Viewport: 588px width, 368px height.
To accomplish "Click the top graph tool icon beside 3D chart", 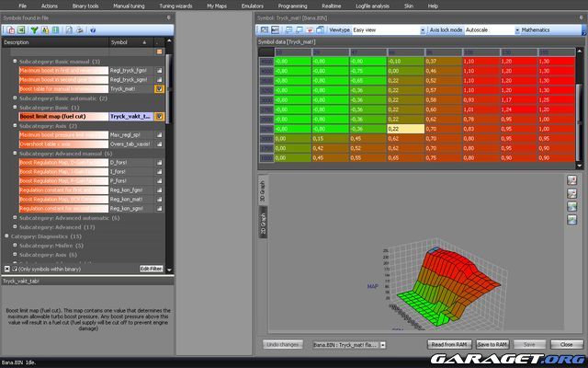I will tap(573, 180).
